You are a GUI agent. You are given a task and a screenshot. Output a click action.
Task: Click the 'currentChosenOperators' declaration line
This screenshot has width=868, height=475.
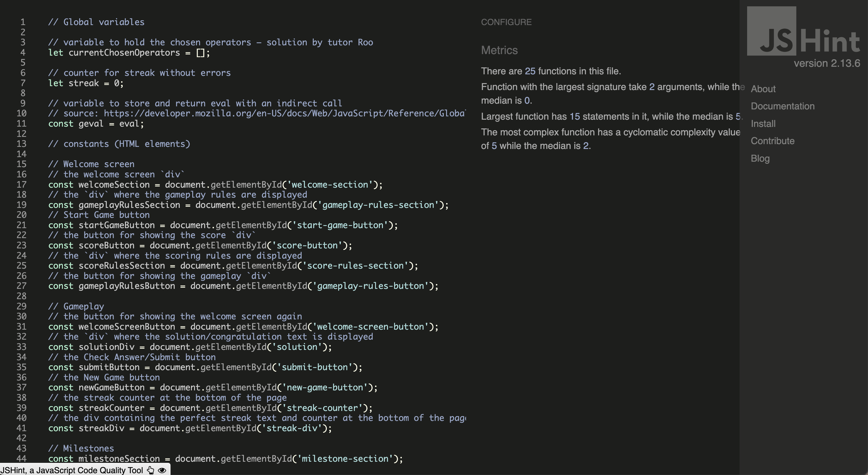(x=129, y=53)
